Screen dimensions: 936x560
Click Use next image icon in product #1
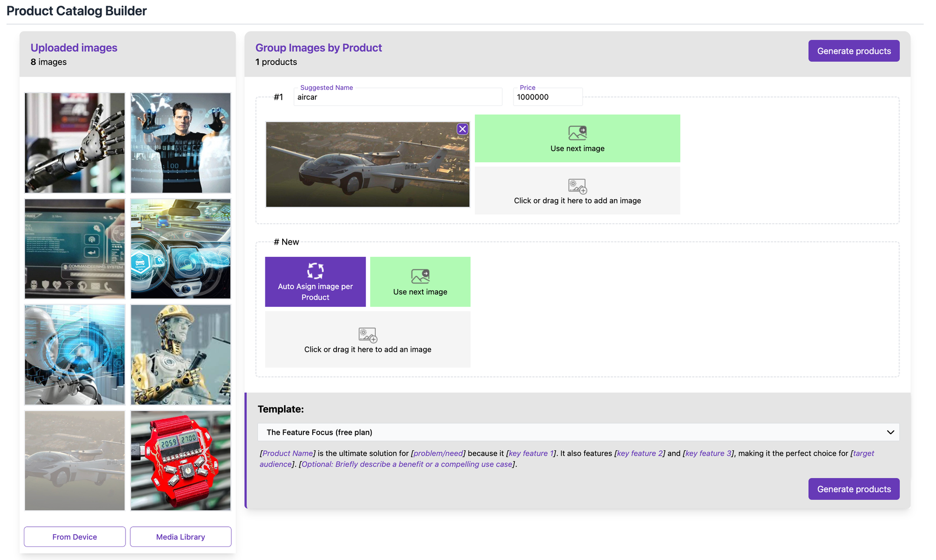[x=577, y=133]
